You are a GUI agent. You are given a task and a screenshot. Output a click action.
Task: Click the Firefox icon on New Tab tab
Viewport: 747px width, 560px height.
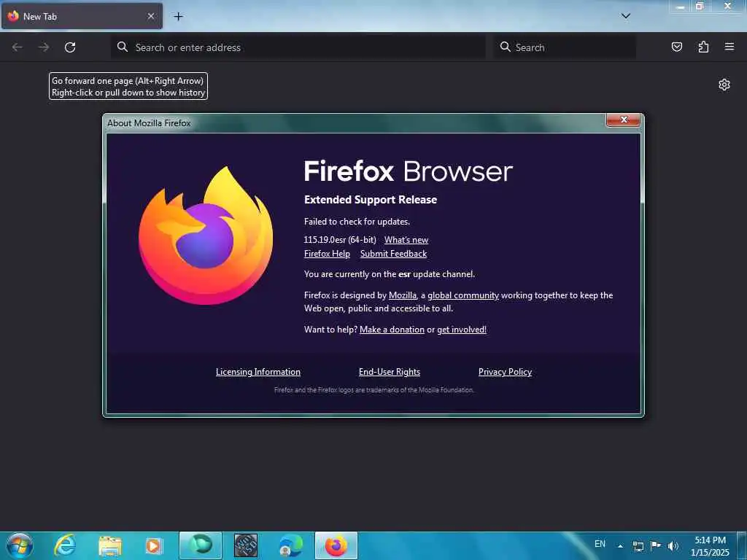pos(13,16)
